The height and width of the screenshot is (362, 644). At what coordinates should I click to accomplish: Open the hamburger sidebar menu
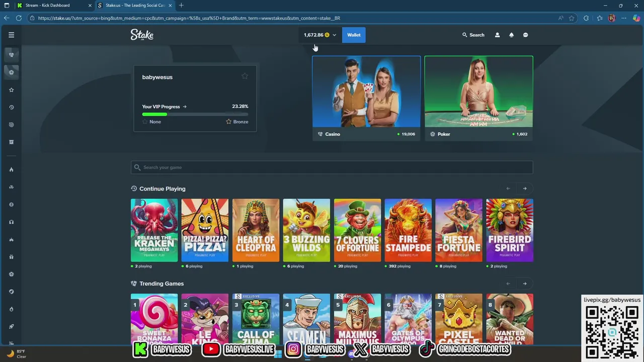click(x=11, y=35)
